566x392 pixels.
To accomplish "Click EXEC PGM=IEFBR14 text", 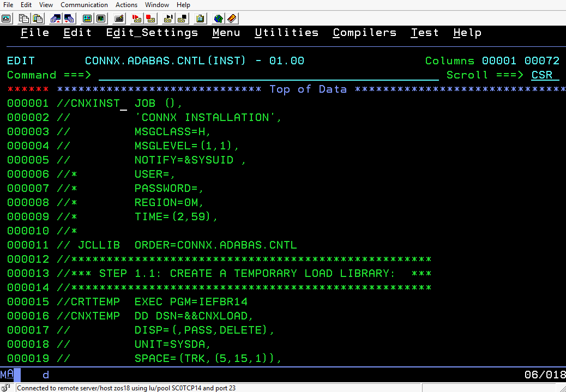I will click(x=191, y=301).
